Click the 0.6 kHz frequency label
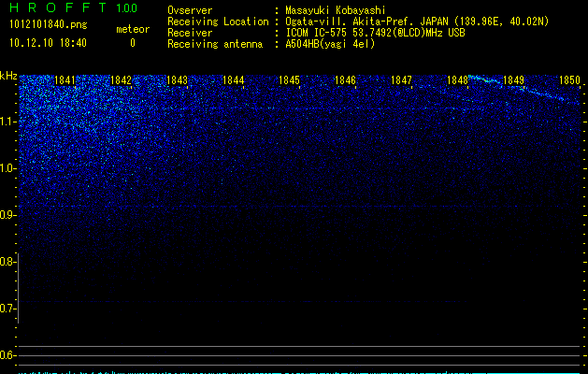 (7, 355)
